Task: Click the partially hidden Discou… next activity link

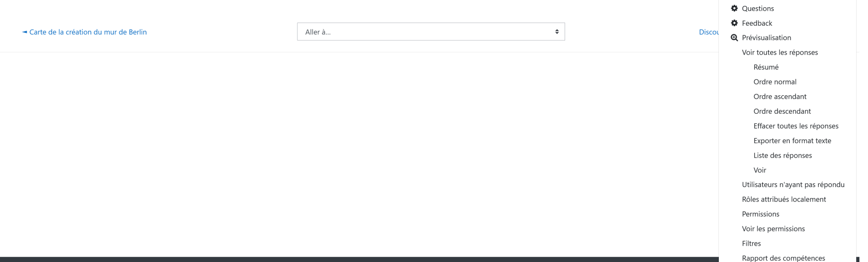Action: (708, 32)
